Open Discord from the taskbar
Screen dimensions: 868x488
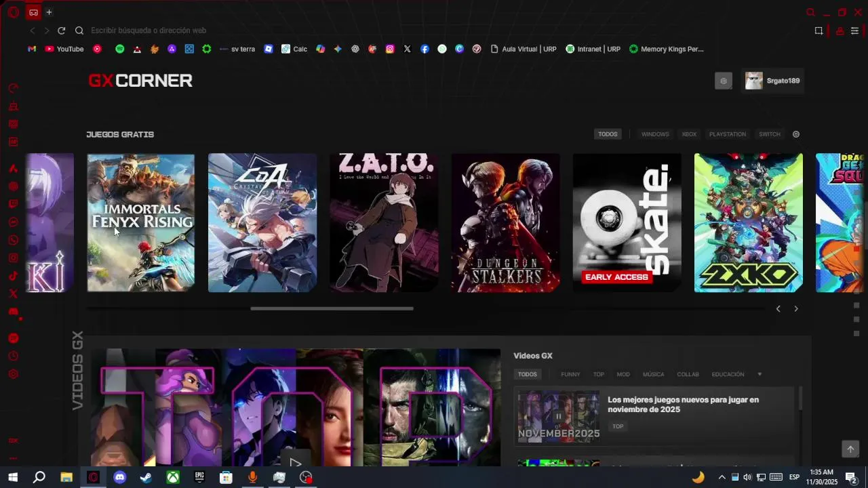click(x=120, y=477)
